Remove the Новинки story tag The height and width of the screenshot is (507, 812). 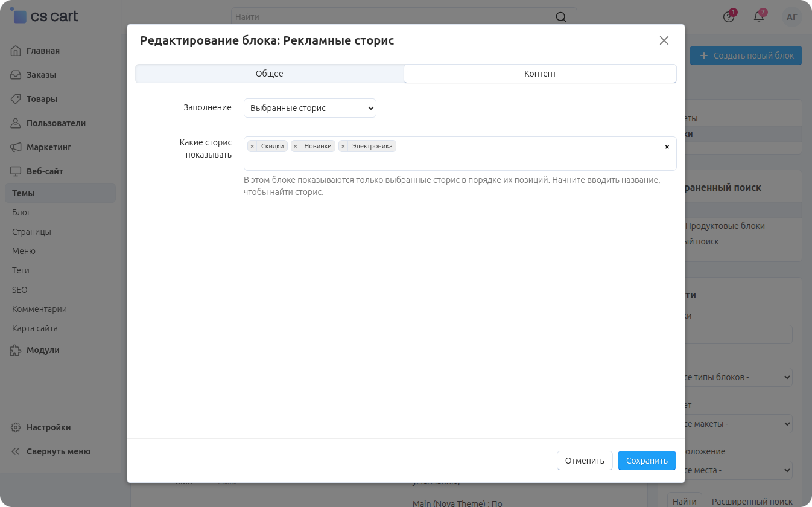(x=295, y=146)
